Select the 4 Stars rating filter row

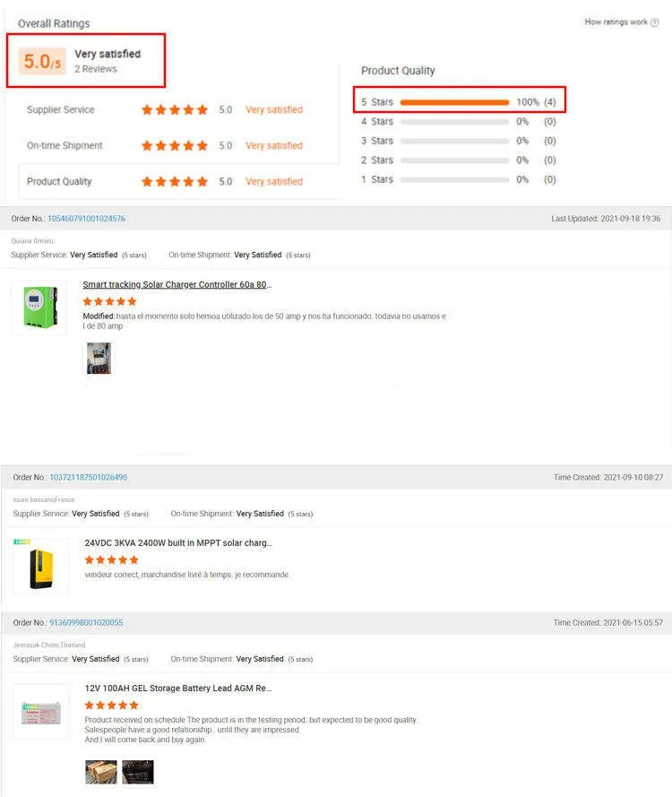459,122
